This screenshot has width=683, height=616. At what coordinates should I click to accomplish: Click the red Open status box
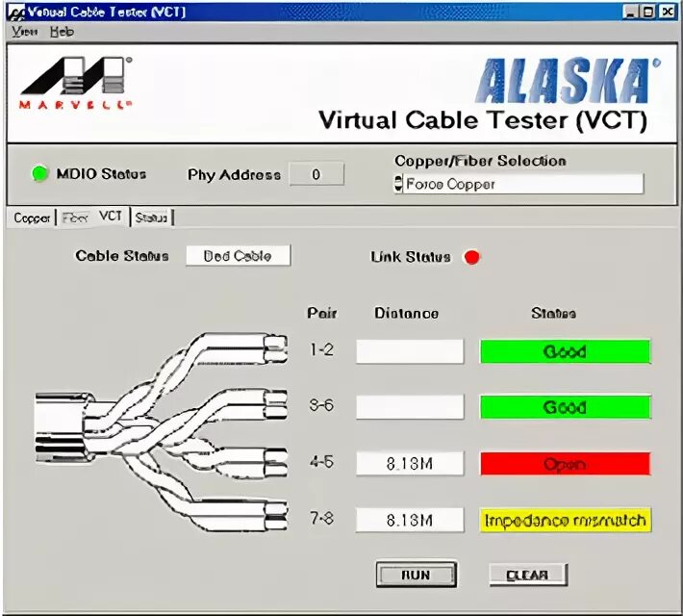point(566,463)
